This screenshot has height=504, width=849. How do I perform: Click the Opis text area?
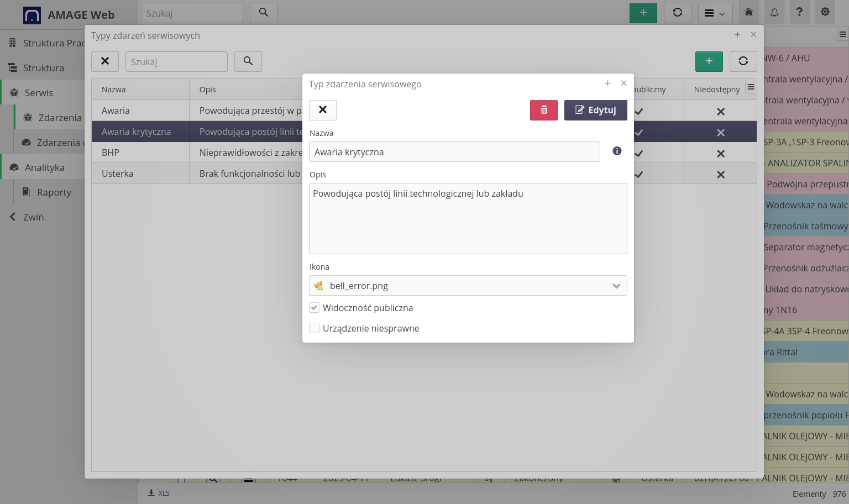point(468,218)
